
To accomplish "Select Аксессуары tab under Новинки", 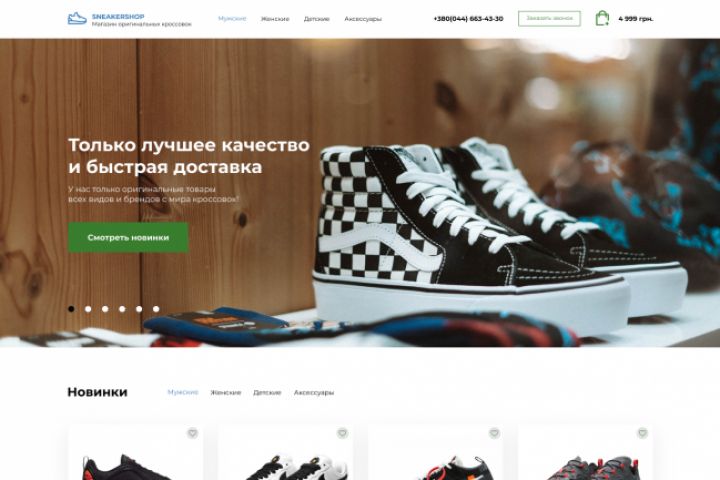I will 314,393.
